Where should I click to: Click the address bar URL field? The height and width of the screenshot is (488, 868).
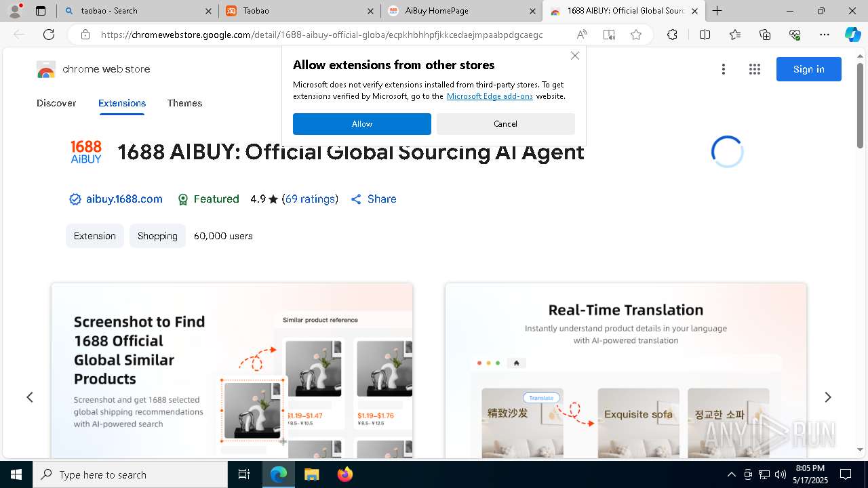[x=322, y=35]
